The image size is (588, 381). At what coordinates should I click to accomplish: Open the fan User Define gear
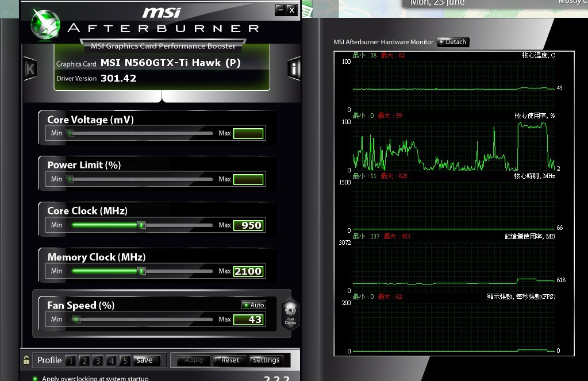(x=290, y=314)
